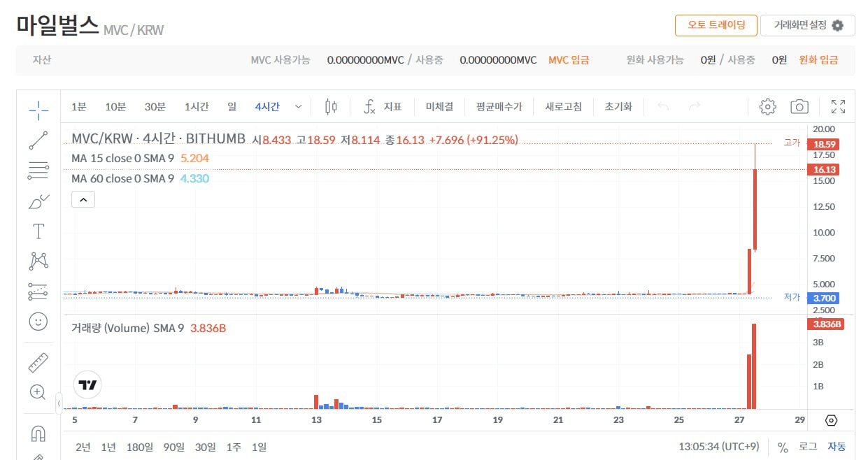This screenshot has width=868, height=460.
Task: Select the text annotation tool
Action: coord(38,231)
